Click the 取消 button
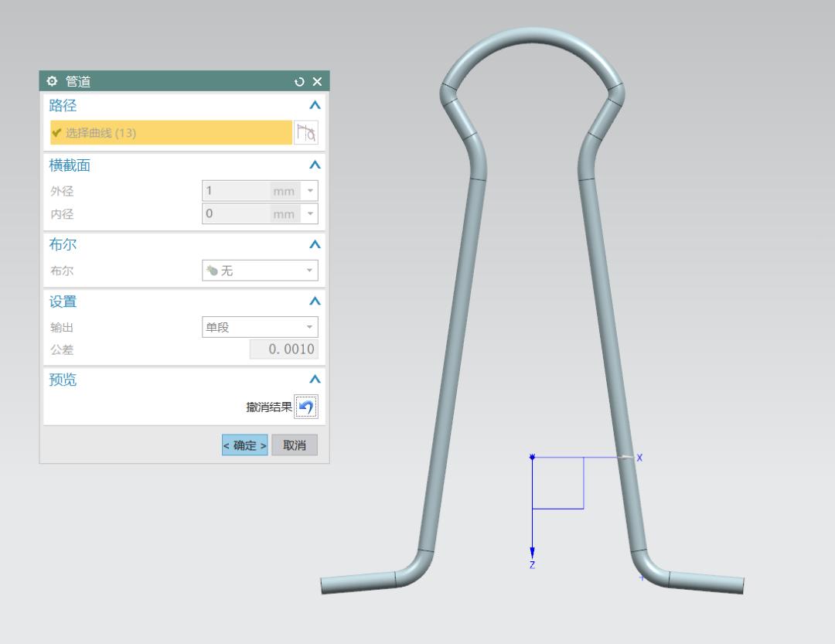Screen dimensions: 835x644 (x=295, y=445)
